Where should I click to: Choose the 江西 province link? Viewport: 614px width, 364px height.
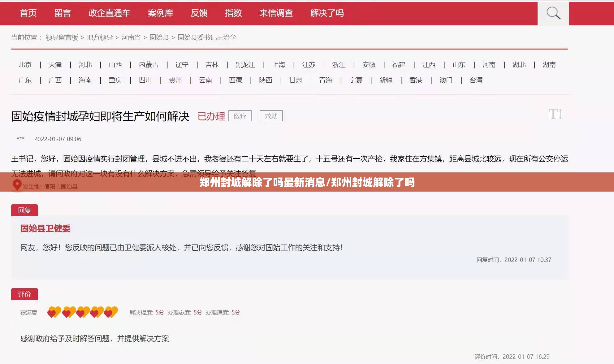coord(429,65)
